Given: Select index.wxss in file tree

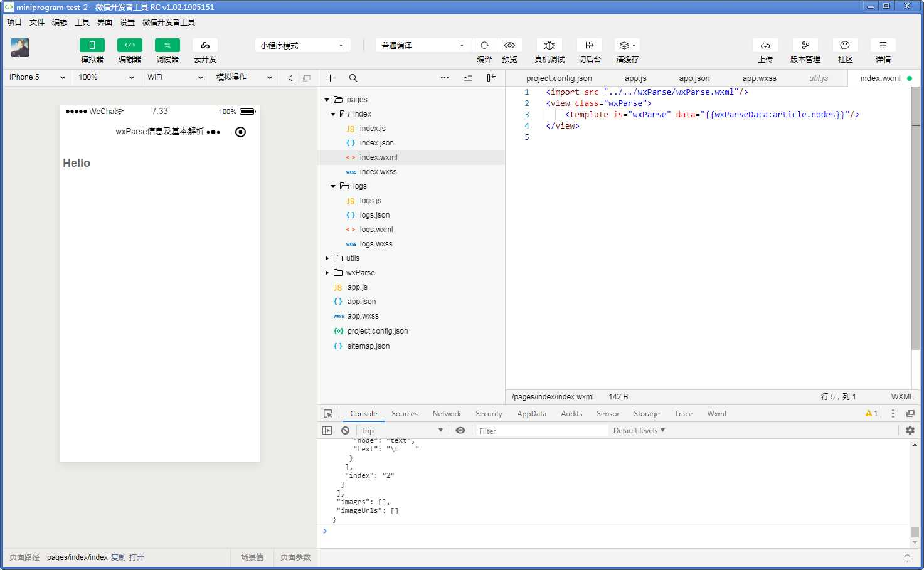Looking at the screenshot, I should pos(378,172).
